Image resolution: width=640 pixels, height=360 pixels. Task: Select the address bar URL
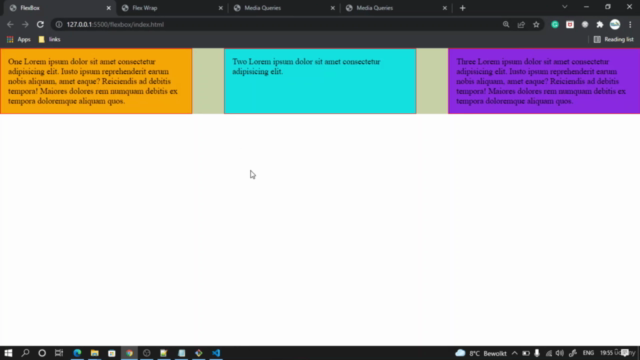(115, 24)
